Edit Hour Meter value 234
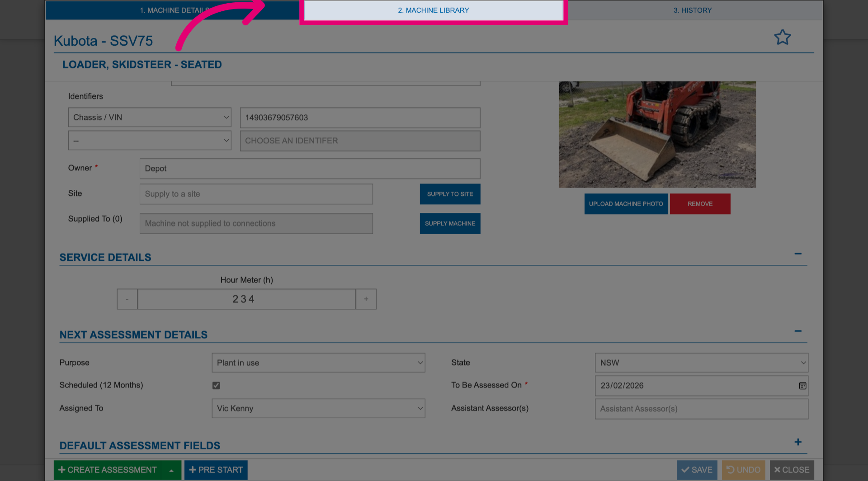 (x=246, y=299)
